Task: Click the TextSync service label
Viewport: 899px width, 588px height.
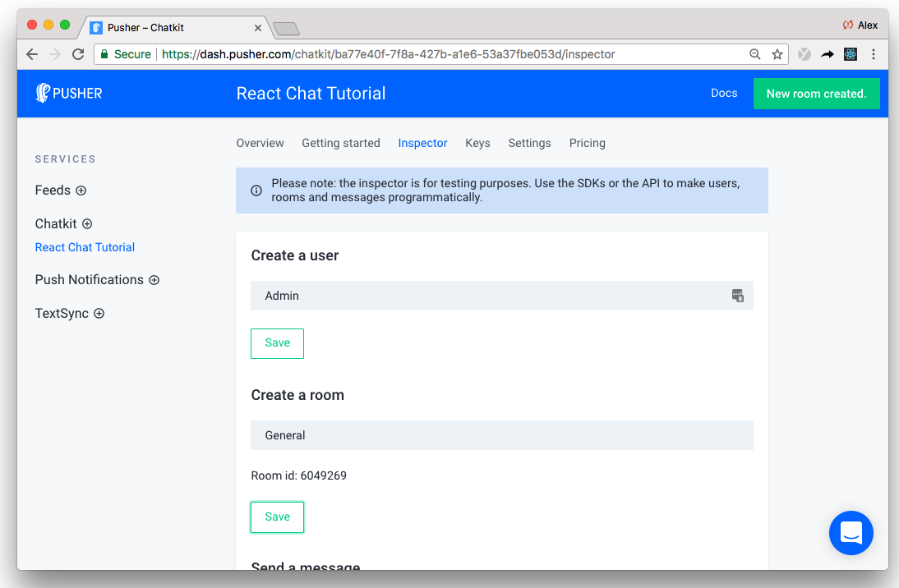Action: click(x=62, y=313)
